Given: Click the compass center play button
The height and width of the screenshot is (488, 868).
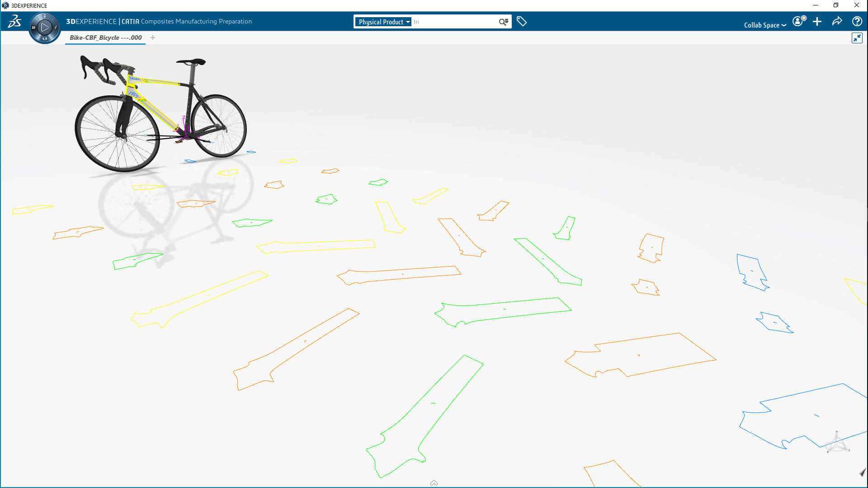Looking at the screenshot, I should (x=44, y=28).
